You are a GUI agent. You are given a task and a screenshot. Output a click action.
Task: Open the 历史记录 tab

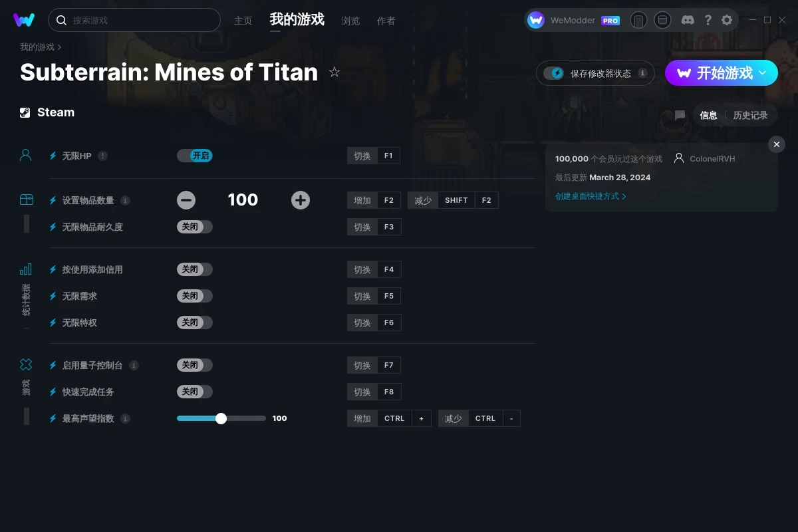coord(750,115)
